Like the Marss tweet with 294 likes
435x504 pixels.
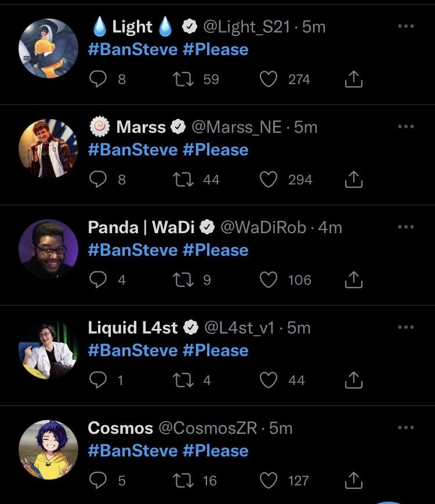coord(269,180)
